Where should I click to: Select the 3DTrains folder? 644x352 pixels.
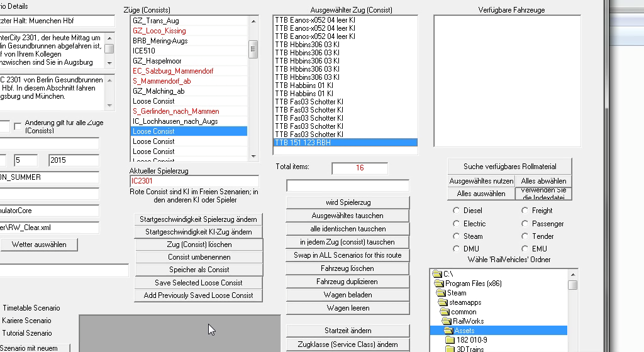click(x=465, y=349)
